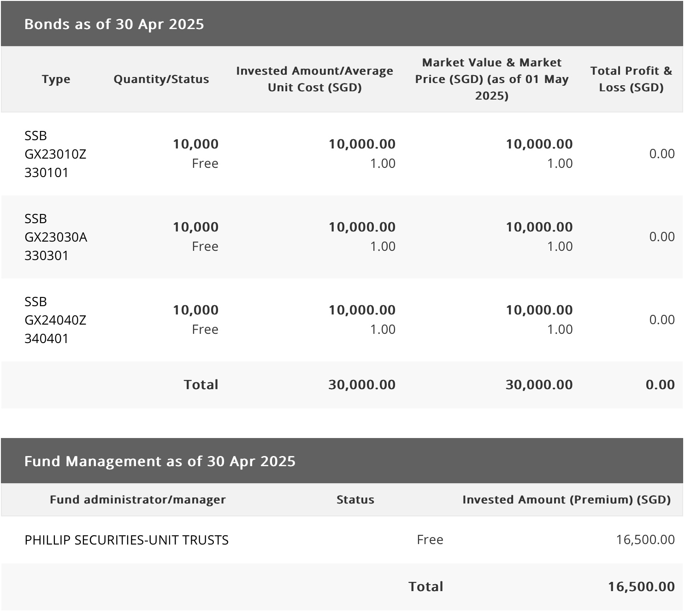Click average unit cost 1.00 for GX23010Z
The width and height of the screenshot is (685, 616).
(x=383, y=163)
